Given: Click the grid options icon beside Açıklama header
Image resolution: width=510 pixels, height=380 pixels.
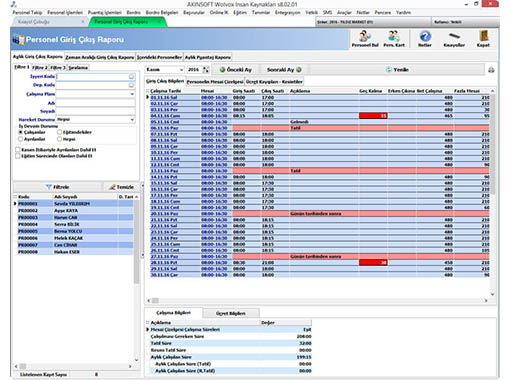Looking at the screenshot, I should (x=148, y=323).
